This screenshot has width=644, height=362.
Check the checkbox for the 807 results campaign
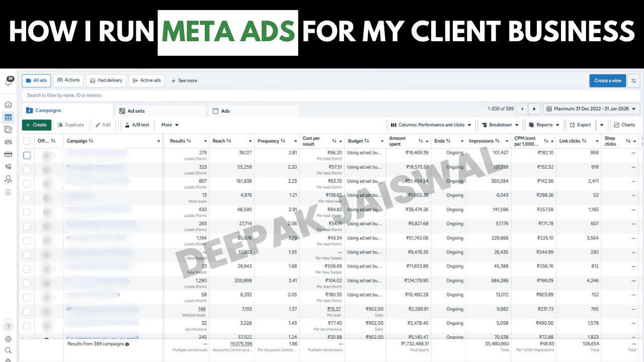(27, 184)
